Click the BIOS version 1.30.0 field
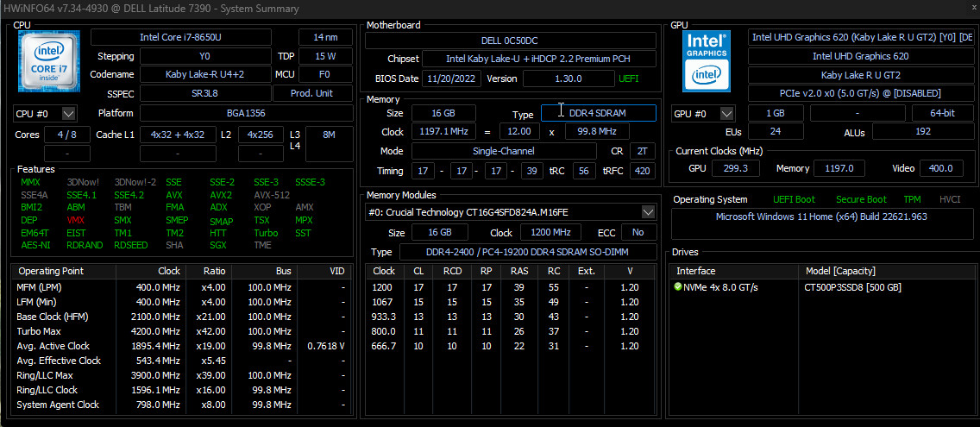This screenshot has height=427, width=980. click(569, 78)
